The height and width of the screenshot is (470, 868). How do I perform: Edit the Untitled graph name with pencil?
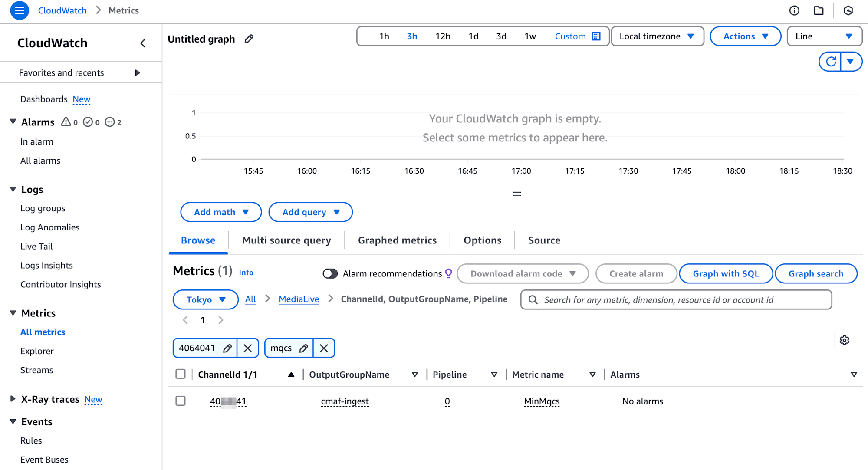point(249,39)
